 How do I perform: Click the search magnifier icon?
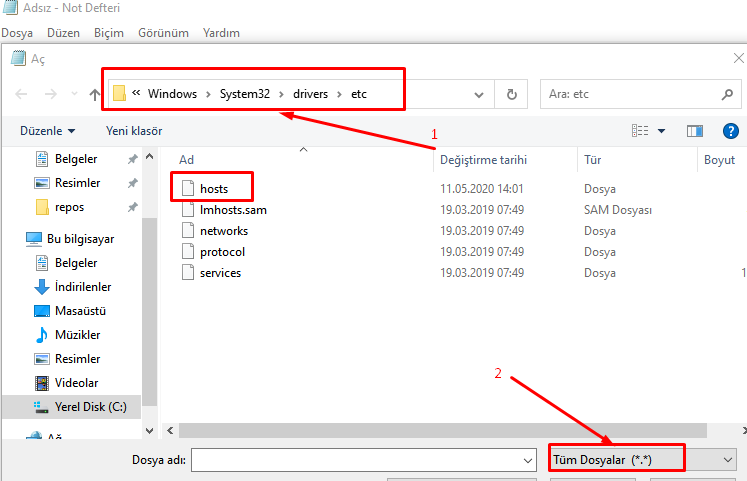click(727, 94)
